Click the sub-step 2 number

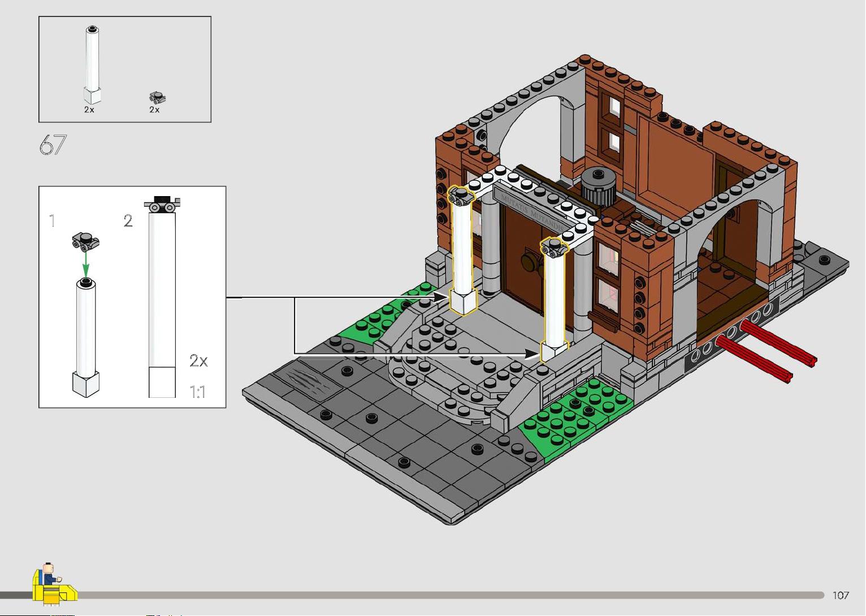click(x=128, y=220)
